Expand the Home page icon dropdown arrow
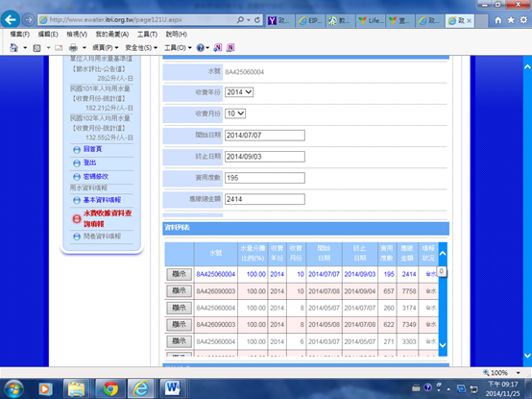The width and height of the screenshot is (532, 399). [x=25, y=48]
